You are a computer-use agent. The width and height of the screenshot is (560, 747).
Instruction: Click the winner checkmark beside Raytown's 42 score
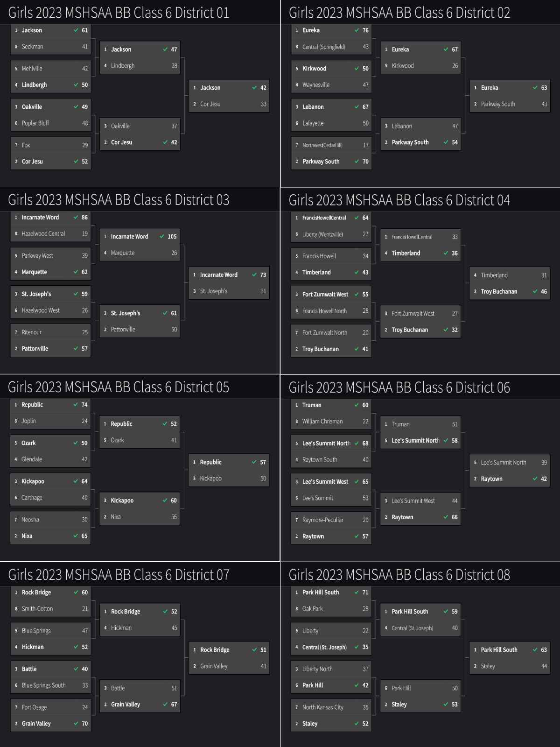(x=535, y=479)
